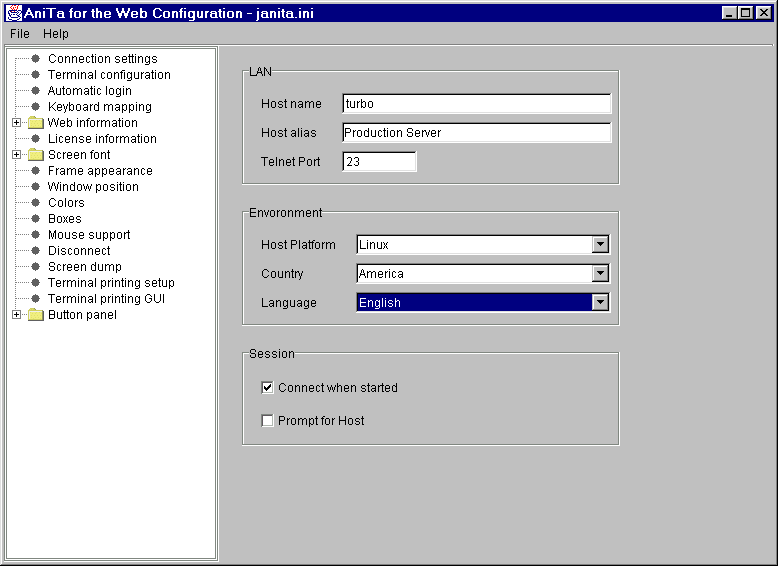Open the Host Platform dropdown arrow

click(600, 244)
